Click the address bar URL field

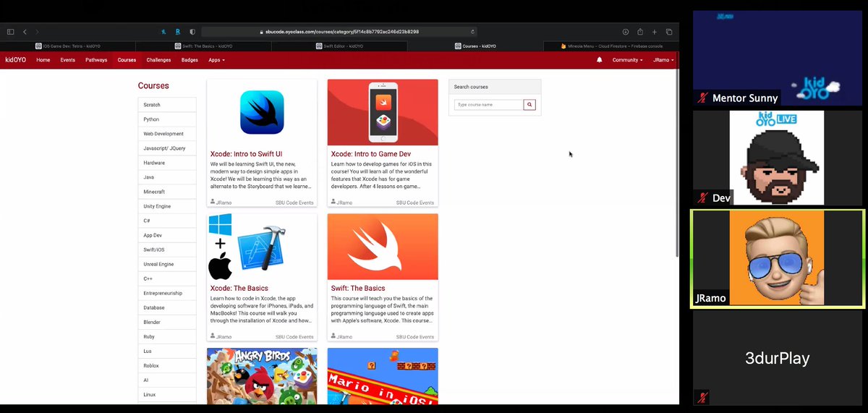340,32
